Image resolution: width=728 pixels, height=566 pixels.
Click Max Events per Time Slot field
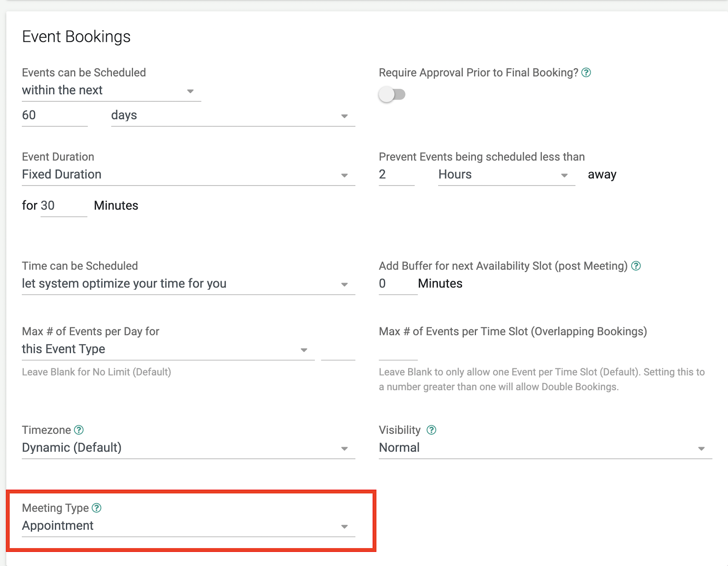pos(398,350)
